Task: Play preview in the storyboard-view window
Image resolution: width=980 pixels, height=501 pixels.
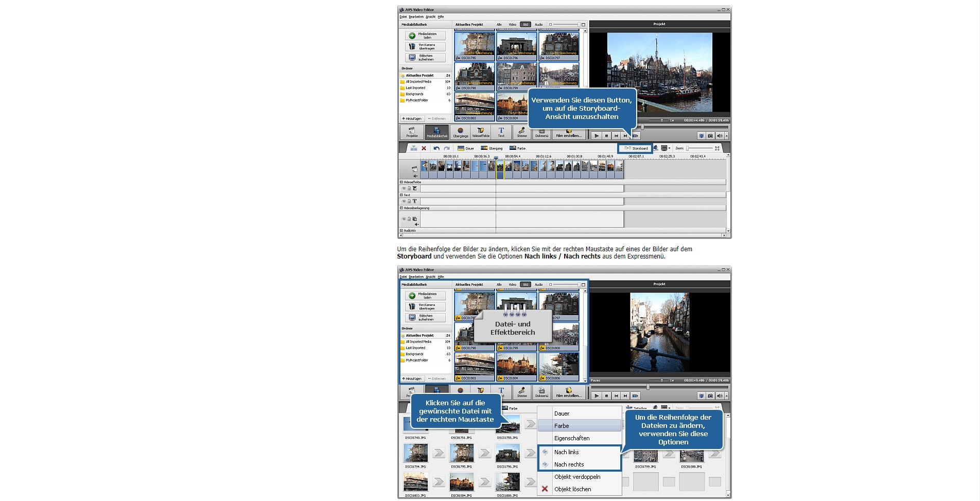Action: point(596,396)
